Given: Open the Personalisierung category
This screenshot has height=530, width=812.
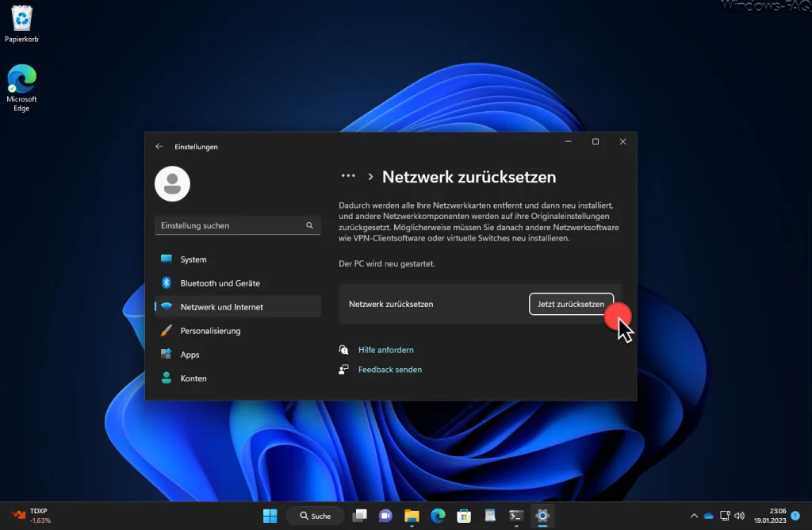Looking at the screenshot, I should tap(238, 331).
